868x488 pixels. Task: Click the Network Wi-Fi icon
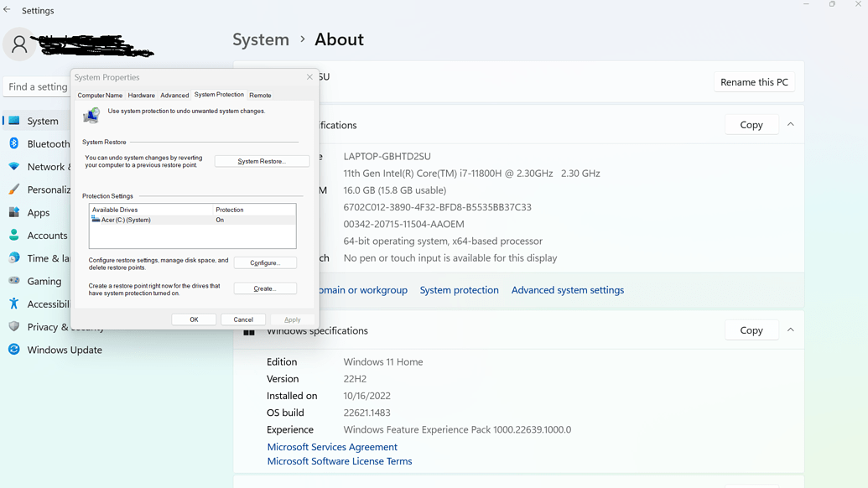[14, 166]
